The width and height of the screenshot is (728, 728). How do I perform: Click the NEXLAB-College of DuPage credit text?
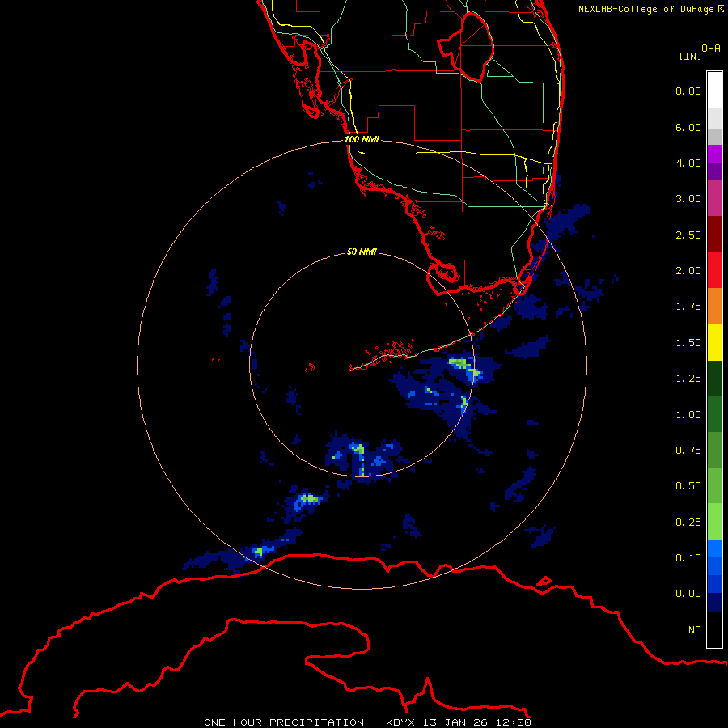click(x=651, y=9)
